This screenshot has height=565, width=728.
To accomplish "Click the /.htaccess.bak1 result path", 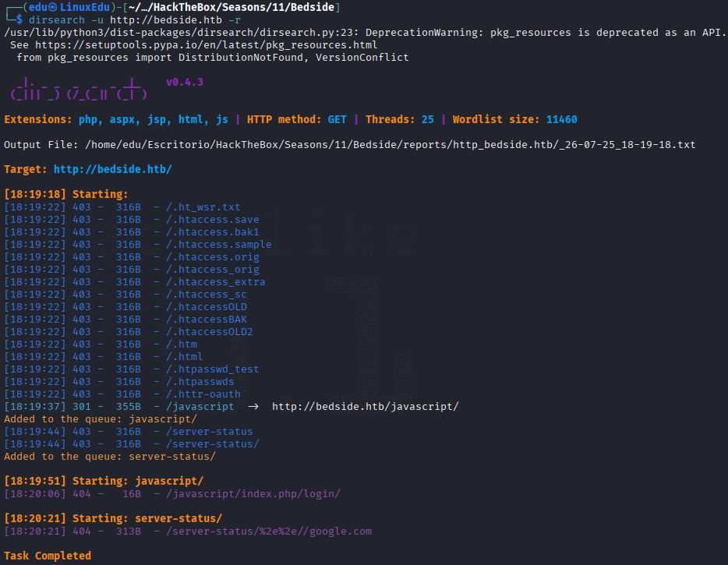I will (x=213, y=232).
